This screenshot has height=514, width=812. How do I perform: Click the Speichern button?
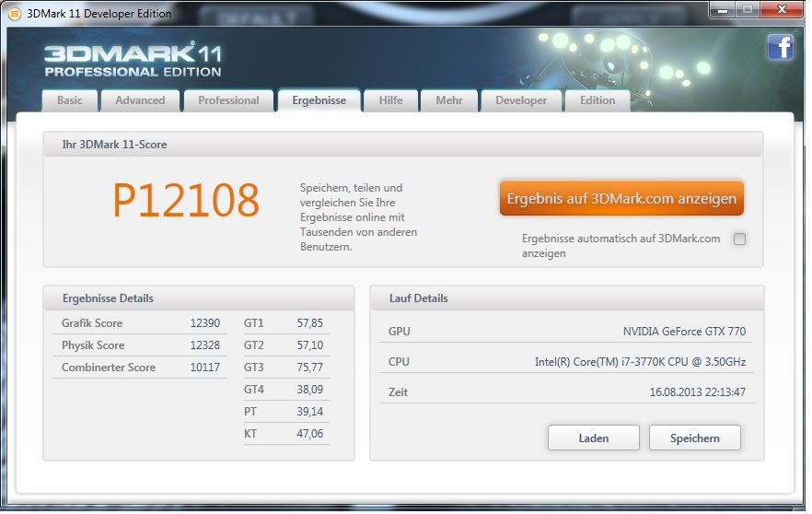tap(695, 438)
